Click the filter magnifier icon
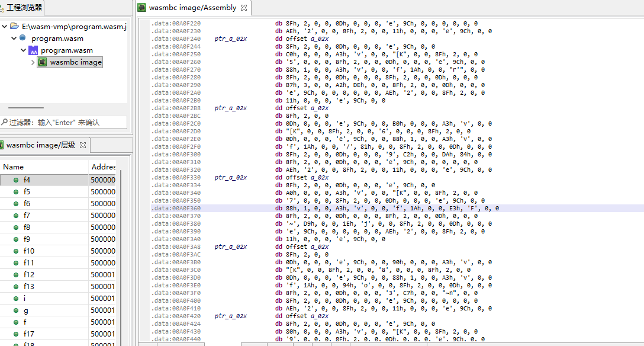 click(5, 122)
